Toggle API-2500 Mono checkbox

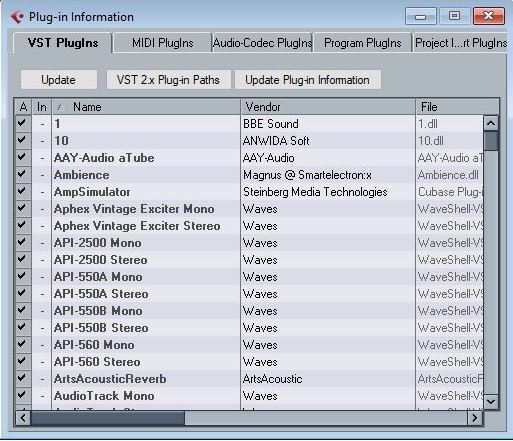tap(22, 242)
